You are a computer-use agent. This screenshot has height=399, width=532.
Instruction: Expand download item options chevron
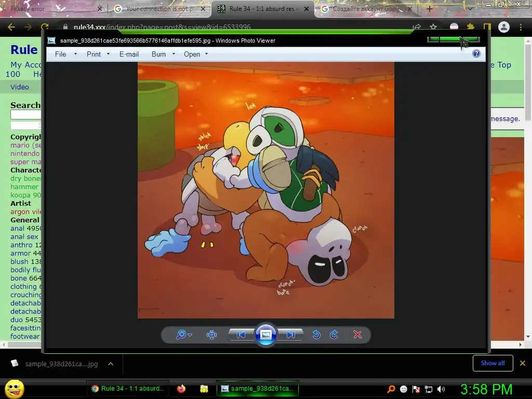(x=111, y=364)
